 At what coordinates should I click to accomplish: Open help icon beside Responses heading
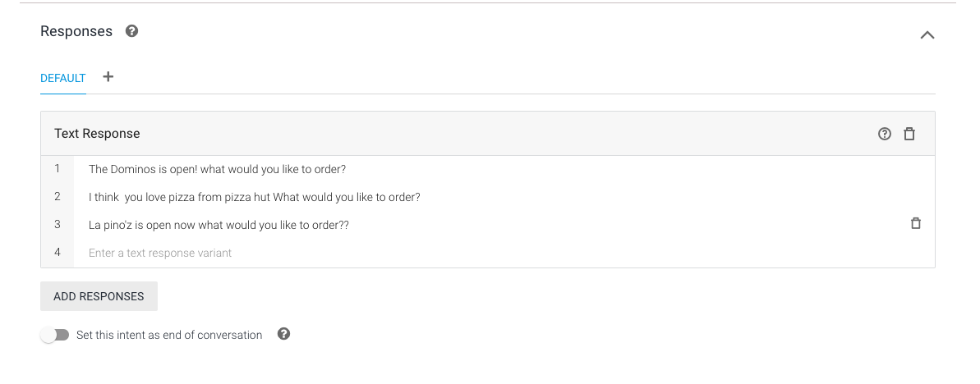click(131, 31)
